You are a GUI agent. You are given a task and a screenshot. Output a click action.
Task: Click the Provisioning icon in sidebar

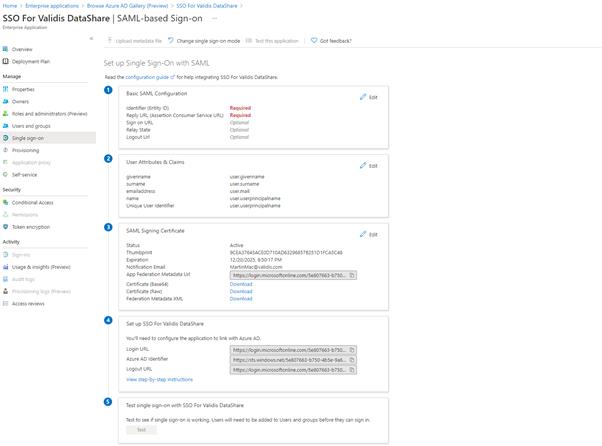point(5,150)
